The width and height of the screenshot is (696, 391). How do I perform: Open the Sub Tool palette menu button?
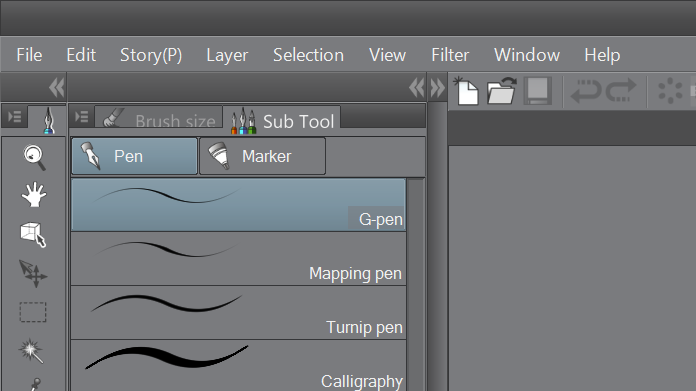[x=82, y=117]
